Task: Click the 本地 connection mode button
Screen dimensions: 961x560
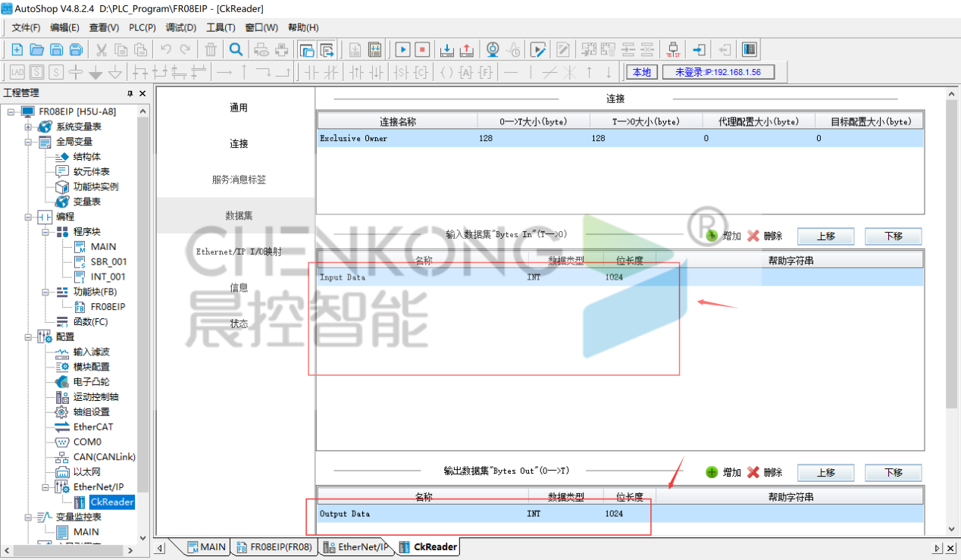Action: coord(641,72)
